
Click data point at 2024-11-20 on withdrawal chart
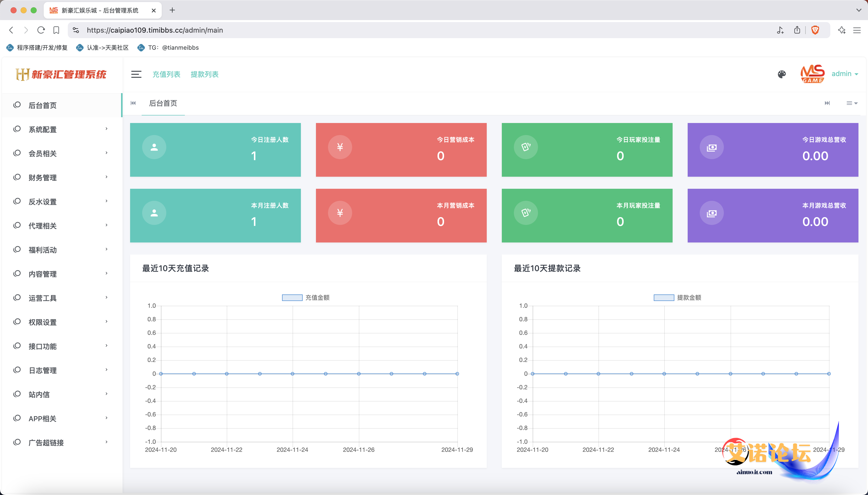pos(533,374)
